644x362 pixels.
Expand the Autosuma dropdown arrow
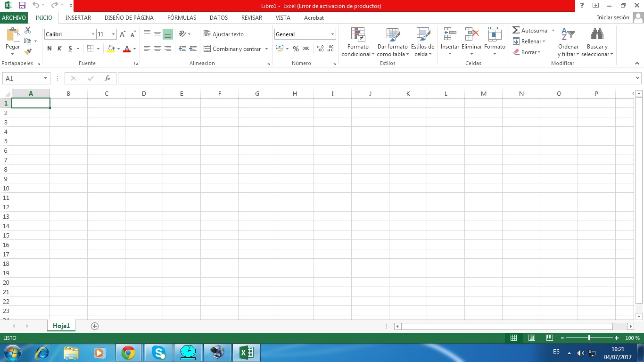click(553, 31)
